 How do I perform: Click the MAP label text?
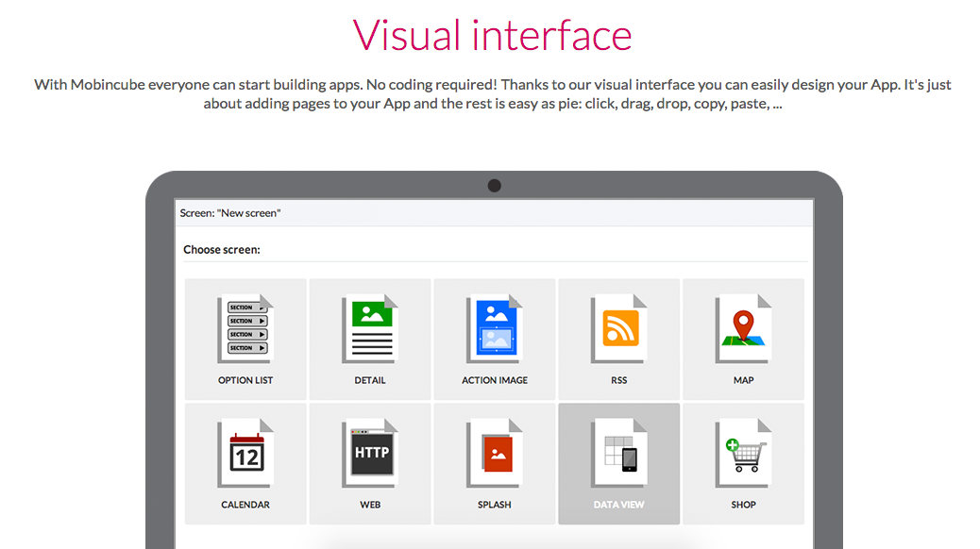click(743, 380)
